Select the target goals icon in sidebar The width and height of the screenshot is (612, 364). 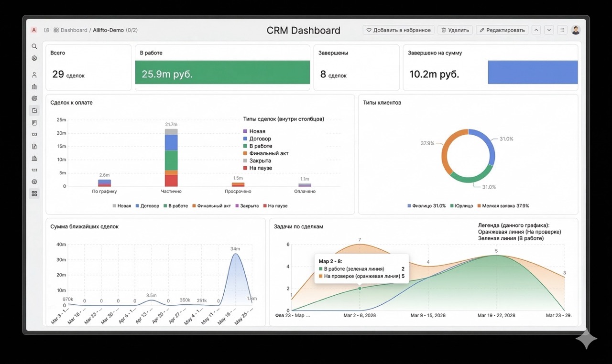pos(34,98)
